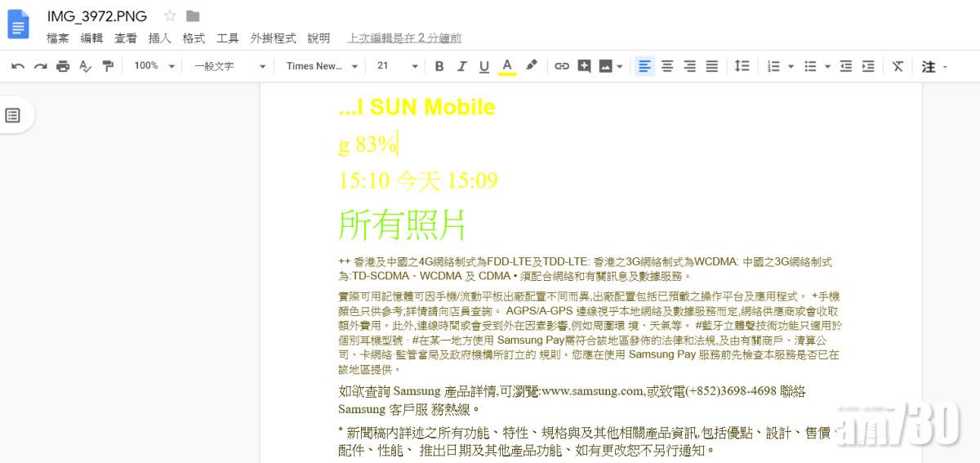Click the 上次編輯是在 2 分鐘前 link
Image resolution: width=980 pixels, height=463 pixels.
click(404, 38)
